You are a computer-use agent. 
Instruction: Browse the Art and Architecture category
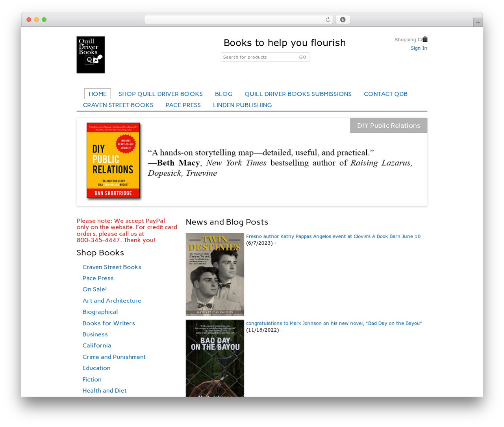pyautogui.click(x=112, y=301)
